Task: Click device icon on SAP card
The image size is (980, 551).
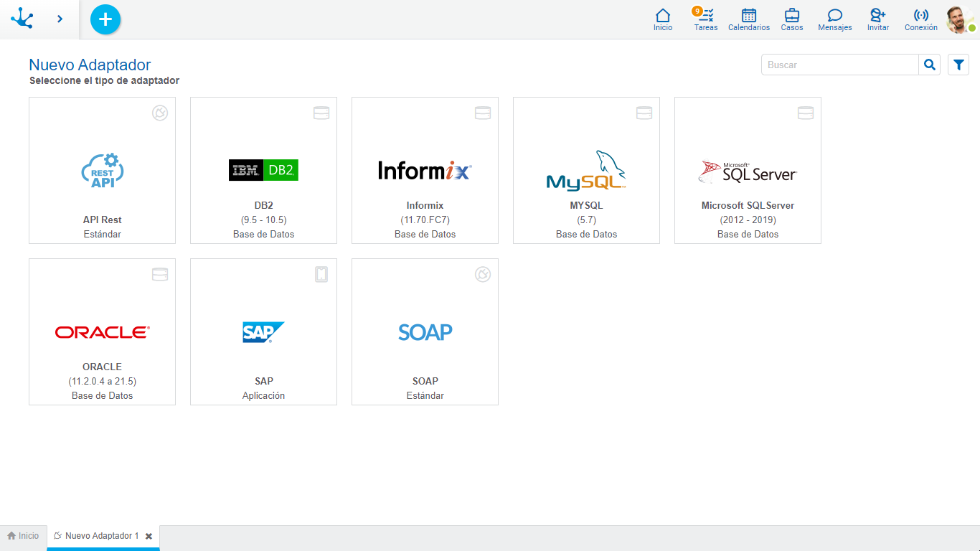Action: coord(321,274)
